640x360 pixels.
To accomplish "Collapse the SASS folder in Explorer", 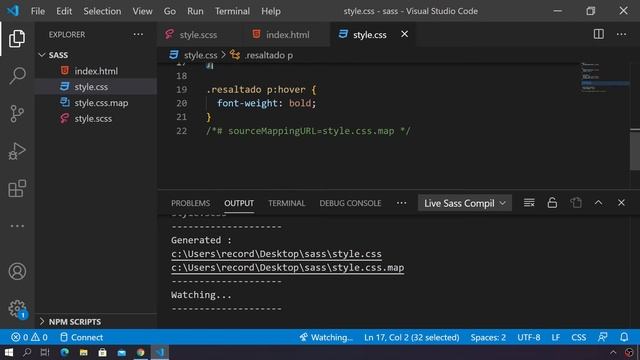I will click(96, 55).
